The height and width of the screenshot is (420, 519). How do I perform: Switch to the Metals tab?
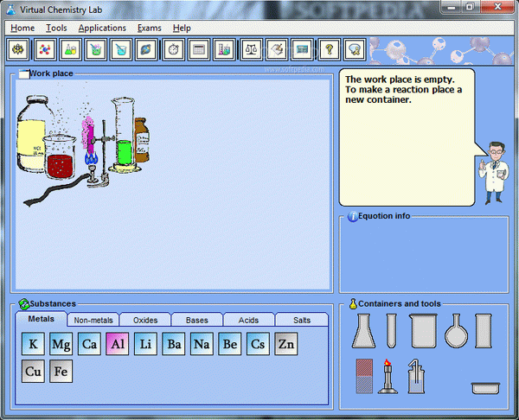click(x=41, y=319)
